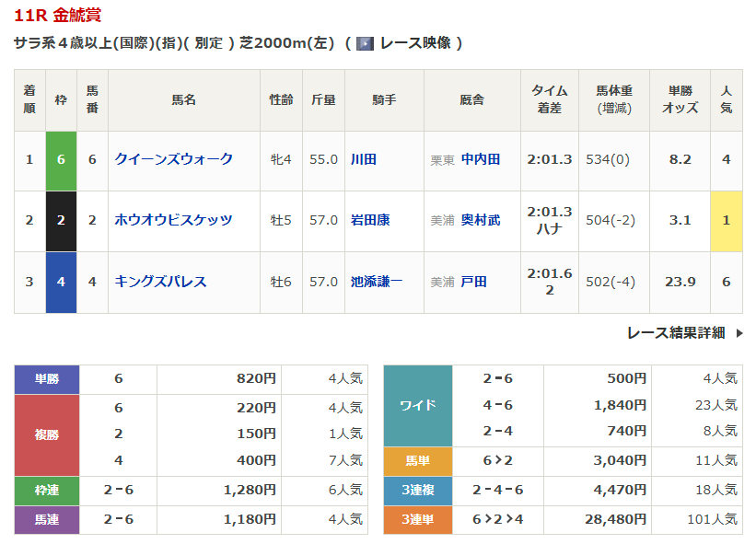Click the 3連複 payout label
The image size is (756, 544).
418,491
